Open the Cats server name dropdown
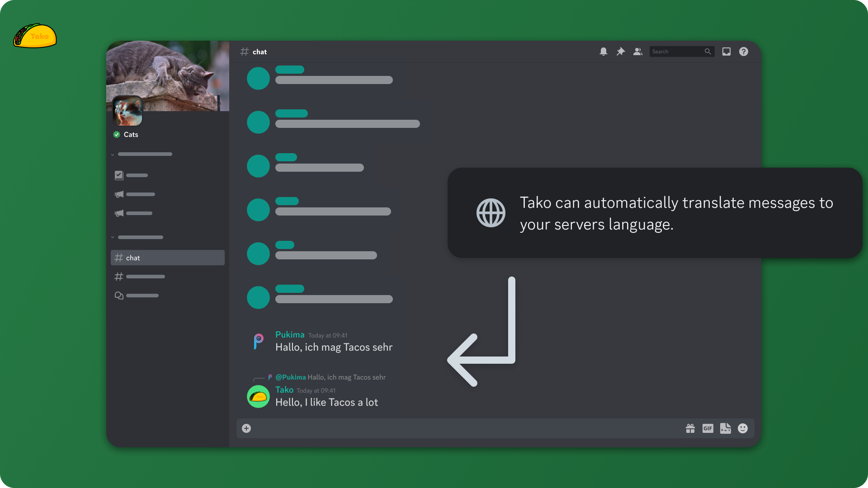The height and width of the screenshot is (488, 868). [x=131, y=134]
